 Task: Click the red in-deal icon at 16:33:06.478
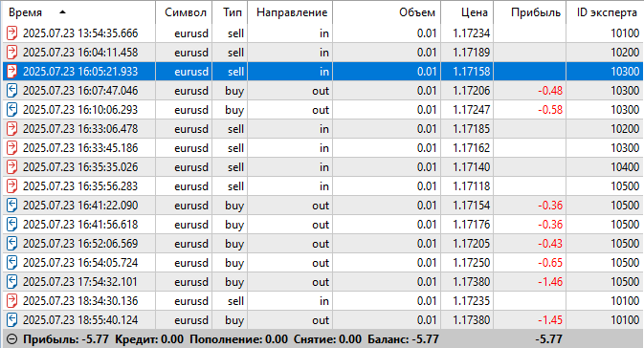(11, 129)
